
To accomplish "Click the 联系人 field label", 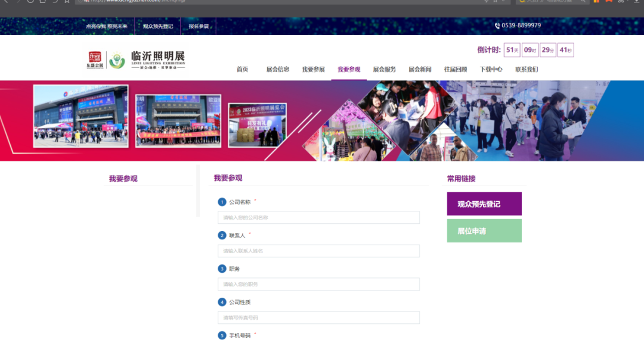I will [x=237, y=235].
